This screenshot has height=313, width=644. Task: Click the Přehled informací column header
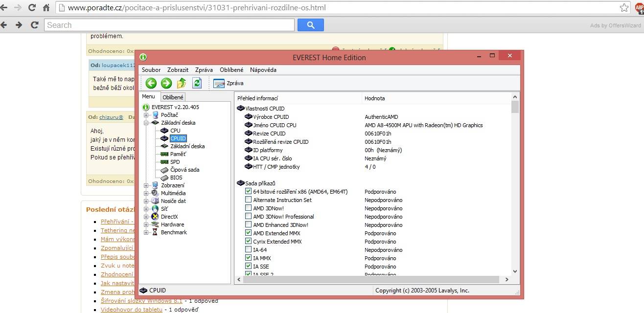click(298, 98)
